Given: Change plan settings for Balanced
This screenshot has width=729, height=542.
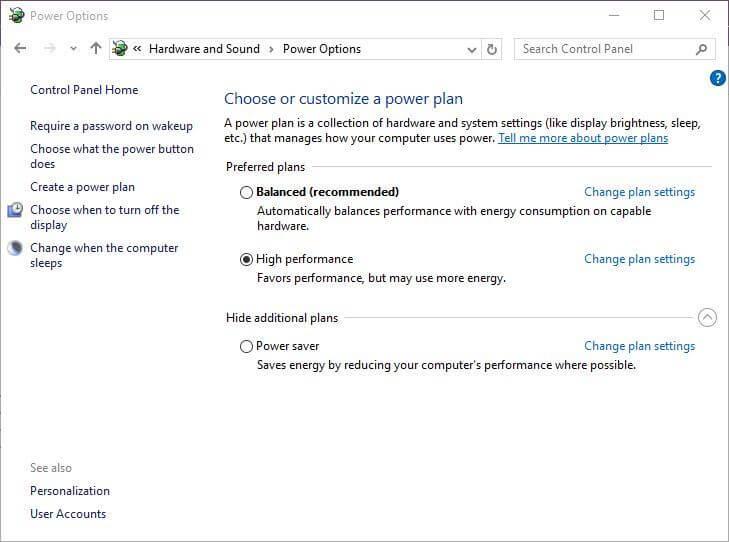Looking at the screenshot, I should (639, 192).
